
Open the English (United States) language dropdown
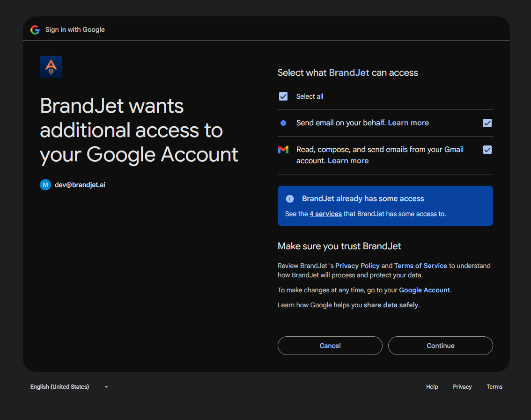69,386
